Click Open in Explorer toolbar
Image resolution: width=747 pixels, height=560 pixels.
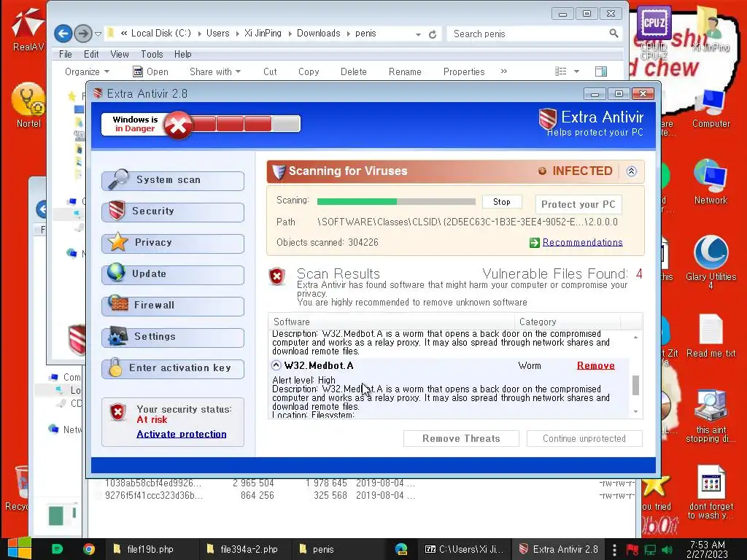[150, 72]
